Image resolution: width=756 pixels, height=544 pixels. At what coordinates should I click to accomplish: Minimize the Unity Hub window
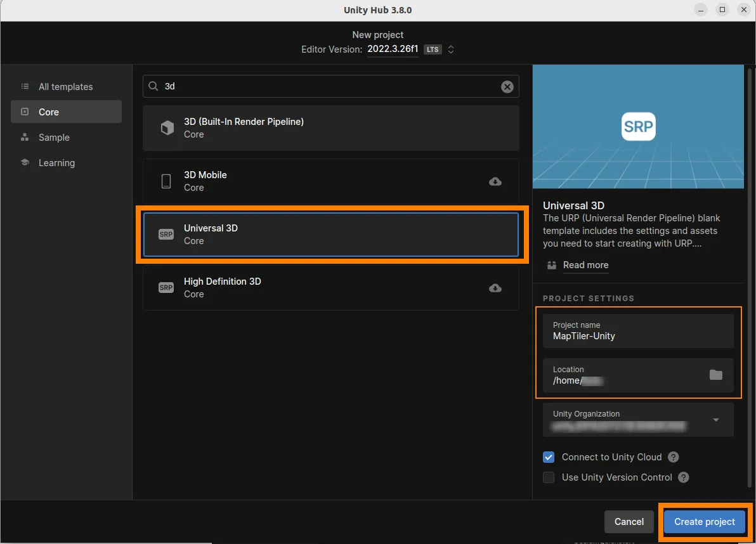coord(701,10)
